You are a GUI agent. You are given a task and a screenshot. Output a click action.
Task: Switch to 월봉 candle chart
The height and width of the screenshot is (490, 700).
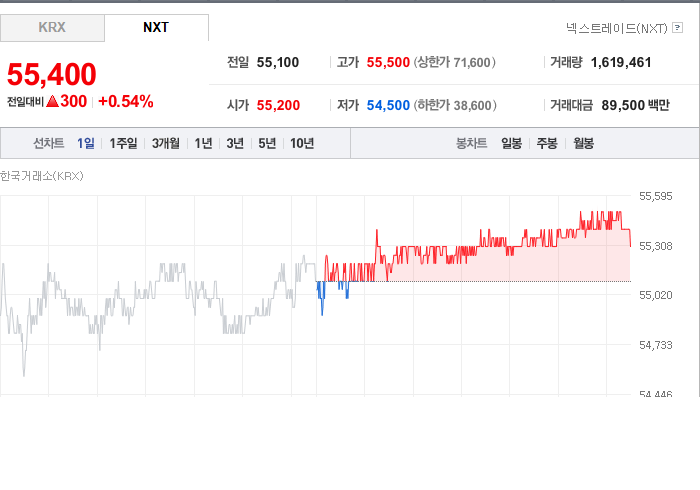583,143
